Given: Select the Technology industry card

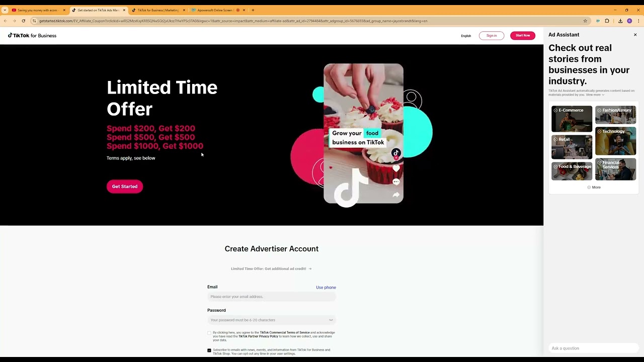Looking at the screenshot, I should tap(615, 141).
